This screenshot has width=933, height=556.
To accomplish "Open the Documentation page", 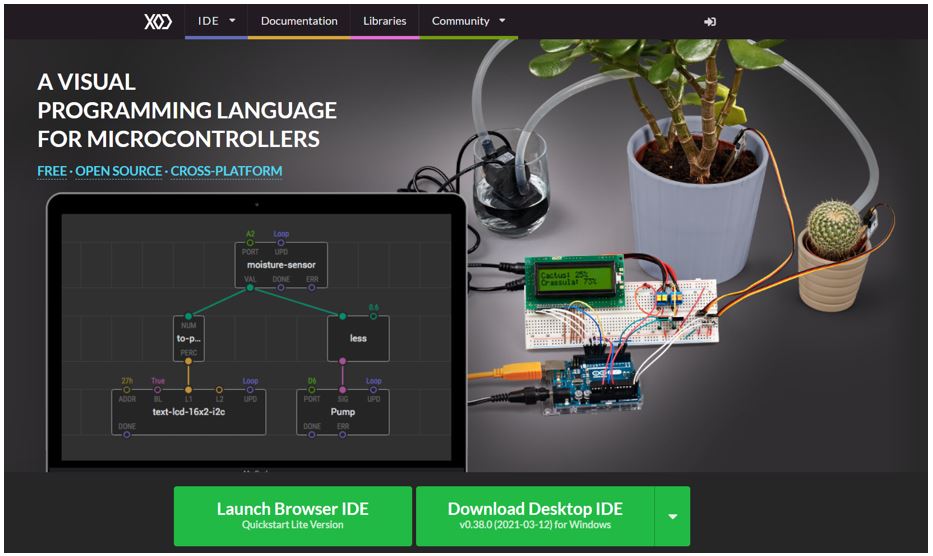I will [299, 21].
